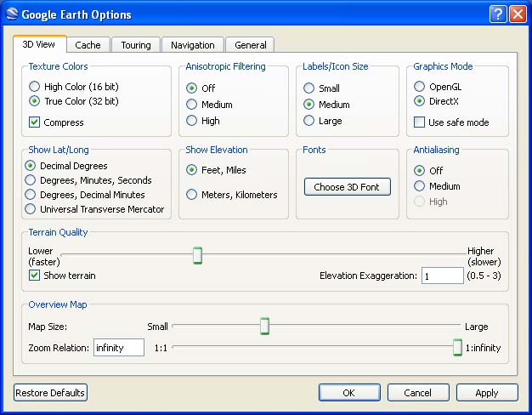
Task: Click the Elevation Exaggeration input field
Action: [442, 276]
